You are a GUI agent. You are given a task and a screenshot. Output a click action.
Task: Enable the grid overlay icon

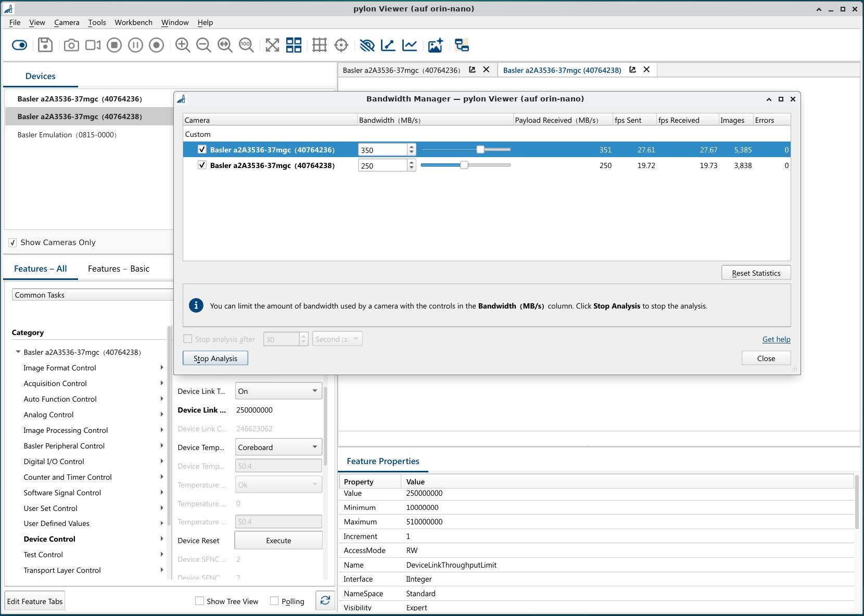click(x=320, y=45)
